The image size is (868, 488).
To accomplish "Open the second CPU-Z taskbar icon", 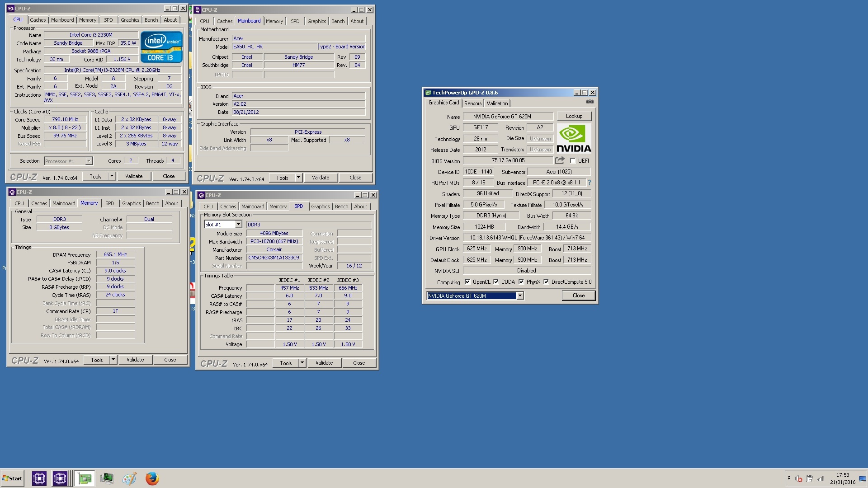I will point(60,479).
